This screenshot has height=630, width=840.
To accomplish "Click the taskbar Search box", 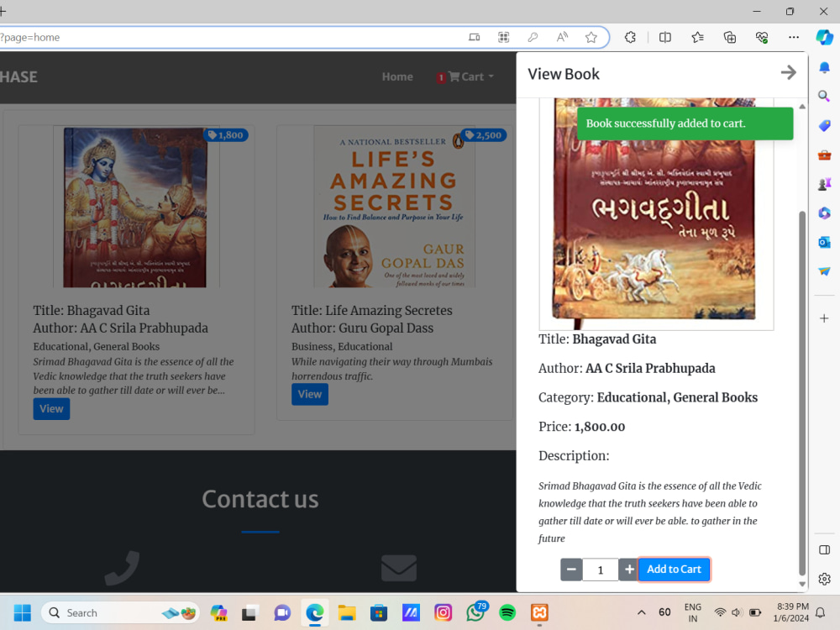I will coord(120,612).
